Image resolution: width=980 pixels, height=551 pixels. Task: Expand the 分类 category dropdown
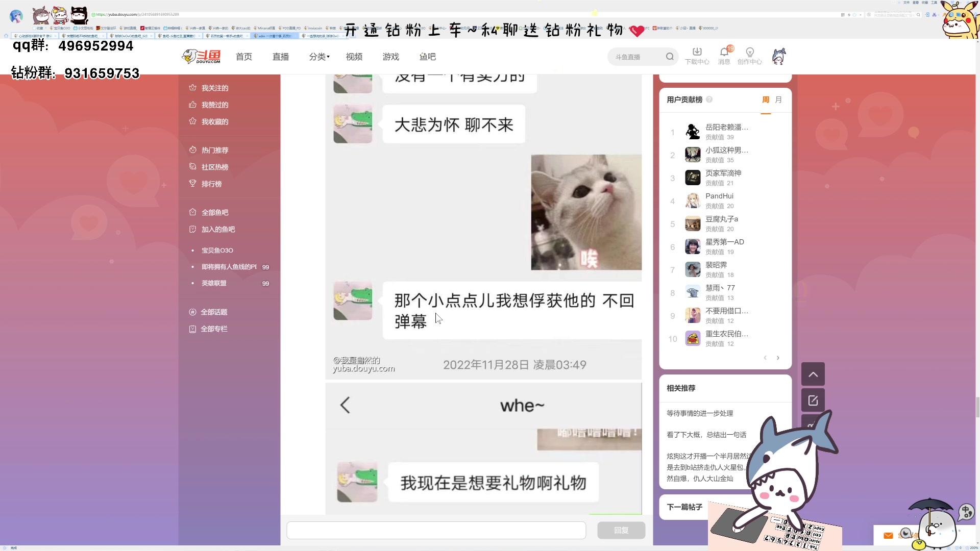319,57
